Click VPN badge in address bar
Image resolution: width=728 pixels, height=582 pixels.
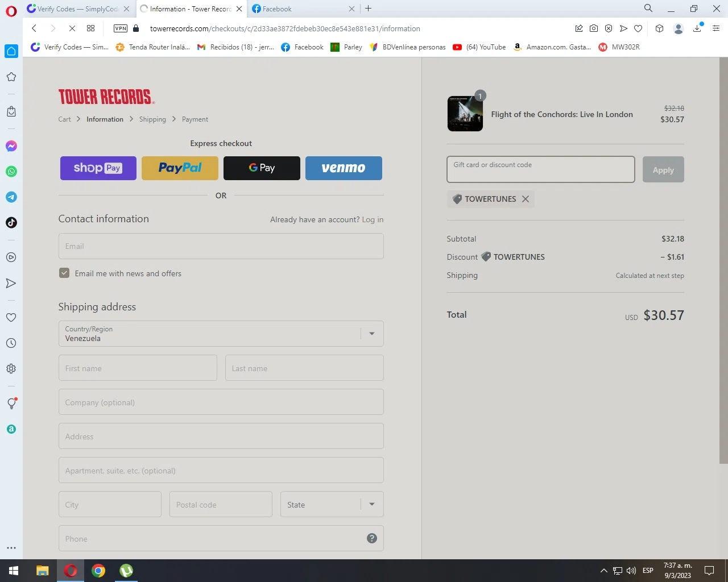121,28
